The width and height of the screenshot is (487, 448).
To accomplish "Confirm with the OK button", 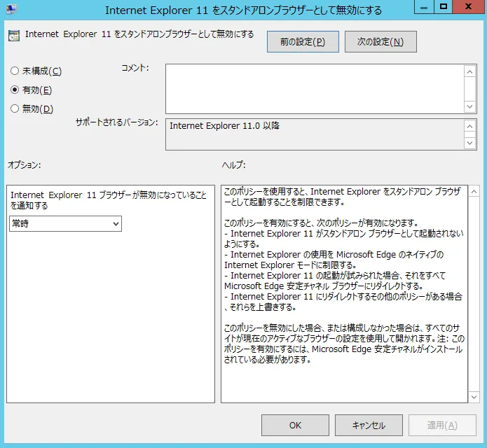I will (x=295, y=425).
